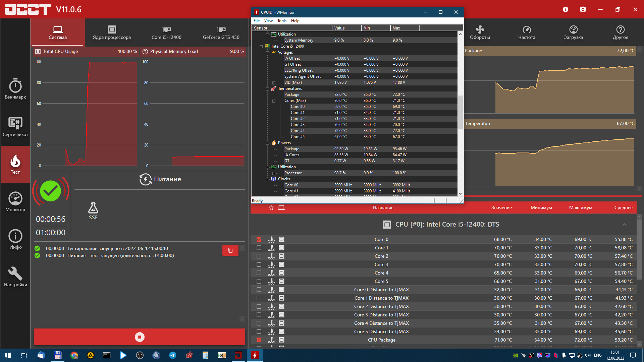Uncheck the Core 0 checkbox
The image size is (644, 362).
coord(259,239)
